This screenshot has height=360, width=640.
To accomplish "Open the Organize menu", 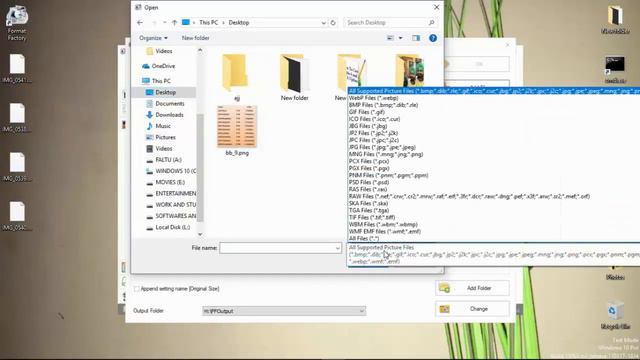I will [x=153, y=38].
